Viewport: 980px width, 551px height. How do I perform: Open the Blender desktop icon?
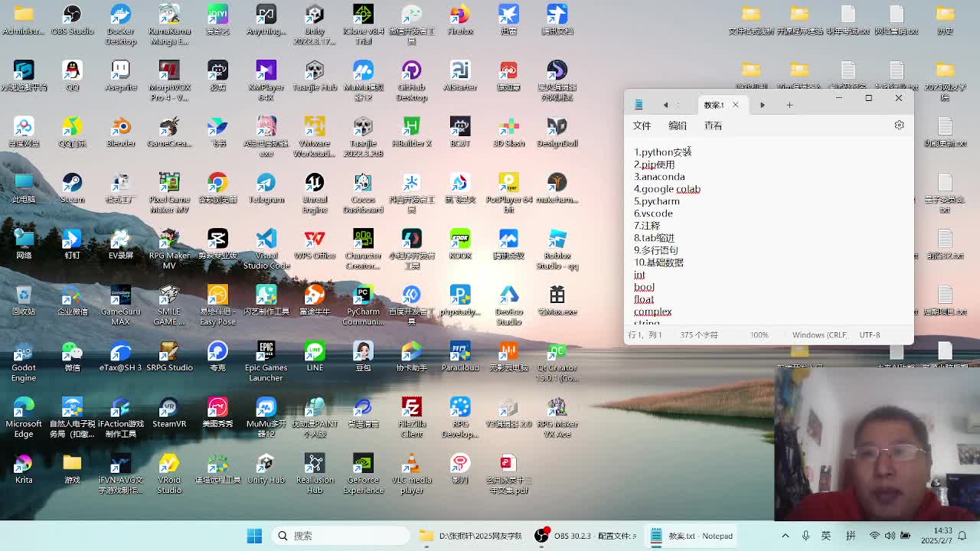[121, 128]
